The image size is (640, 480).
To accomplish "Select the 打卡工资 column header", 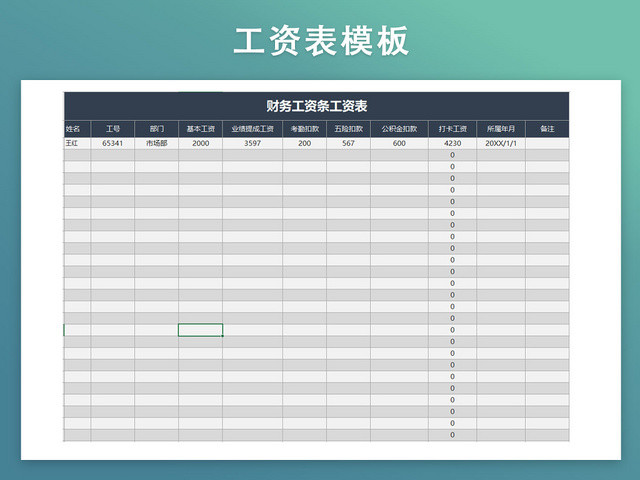I will click(x=452, y=129).
